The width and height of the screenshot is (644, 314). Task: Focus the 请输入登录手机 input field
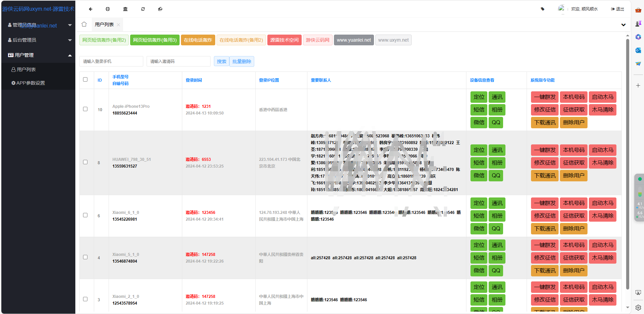click(111, 61)
